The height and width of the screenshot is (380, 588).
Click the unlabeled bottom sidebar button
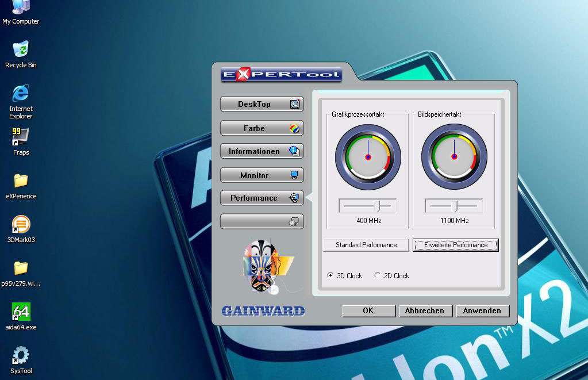262,221
